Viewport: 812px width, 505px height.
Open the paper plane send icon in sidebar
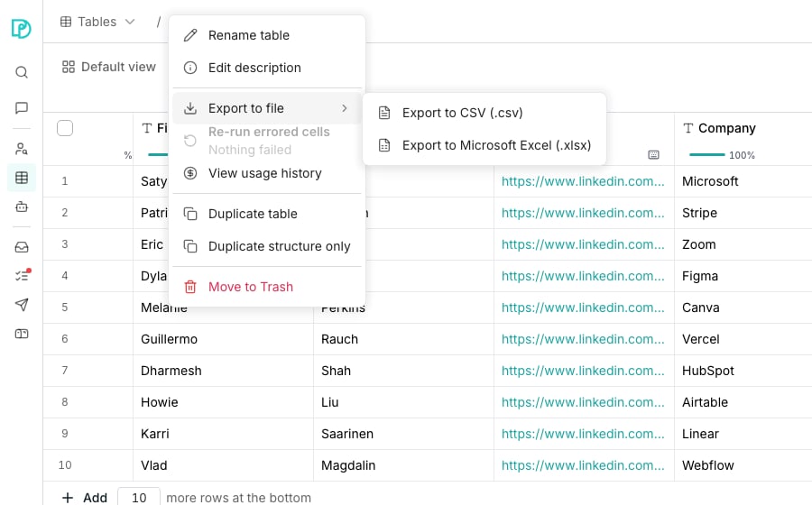point(22,305)
